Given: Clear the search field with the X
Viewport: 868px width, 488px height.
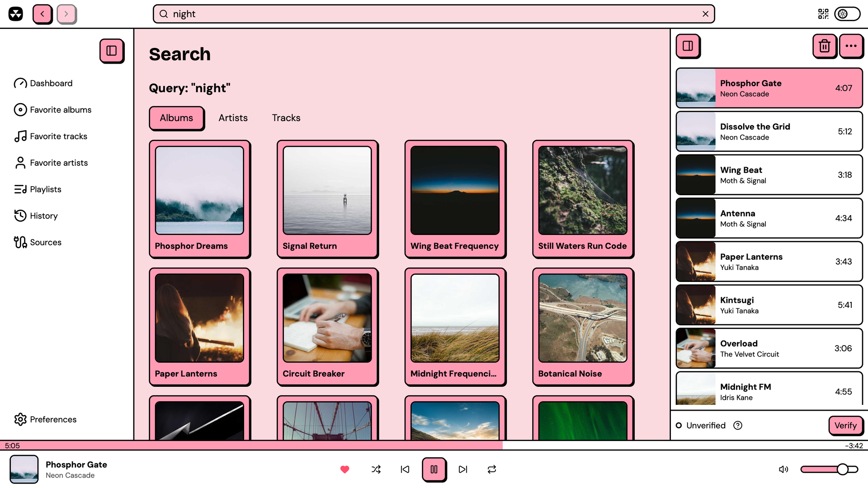Looking at the screenshot, I should pos(705,14).
